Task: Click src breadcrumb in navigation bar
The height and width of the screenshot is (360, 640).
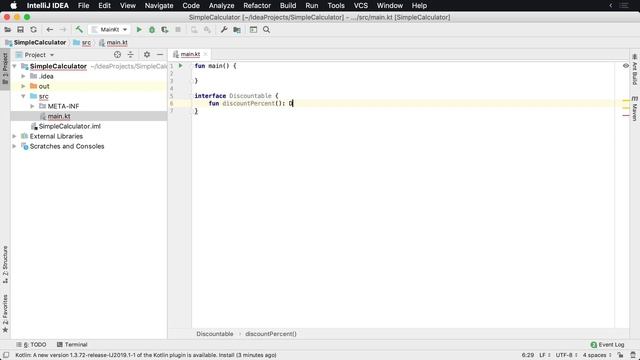Action: point(86,42)
